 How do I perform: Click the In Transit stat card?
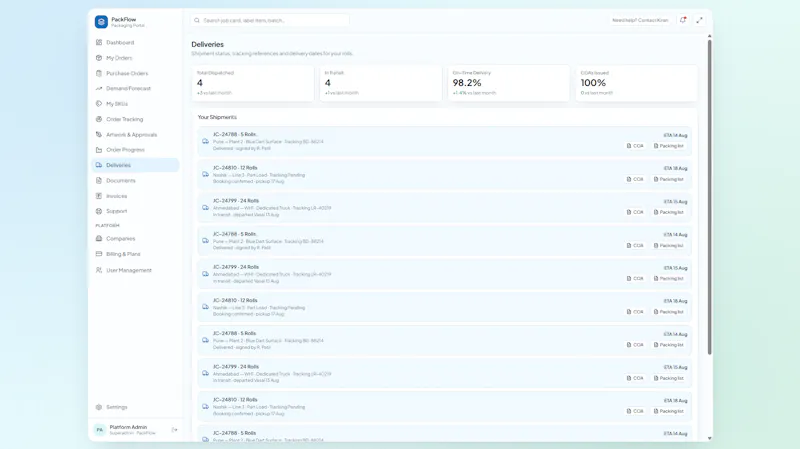[x=381, y=83]
